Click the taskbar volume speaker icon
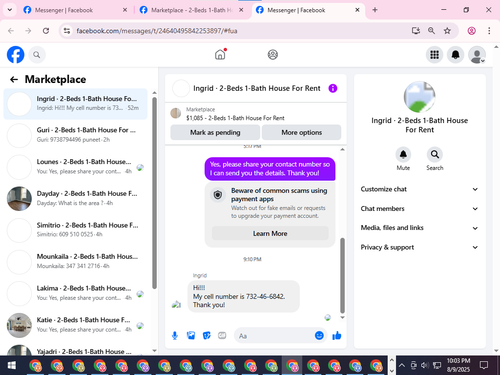 (424, 365)
